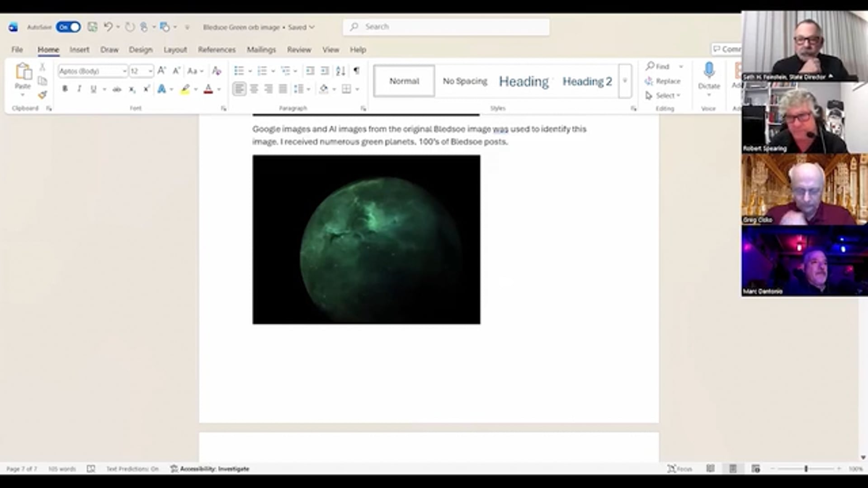Apply the text highlight color
Viewport: 868px width, 488px height.
(185, 89)
